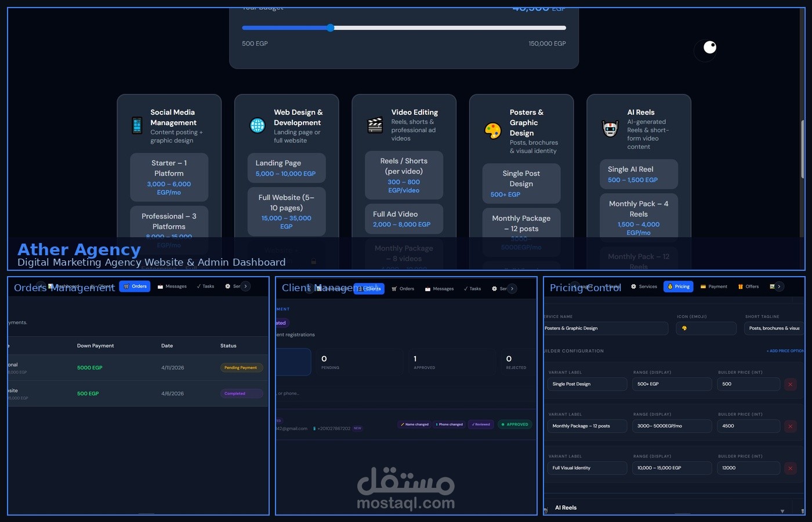This screenshot has width=812, height=522.
Task: Open Pricing tab in Pricing Control panel
Action: point(679,287)
